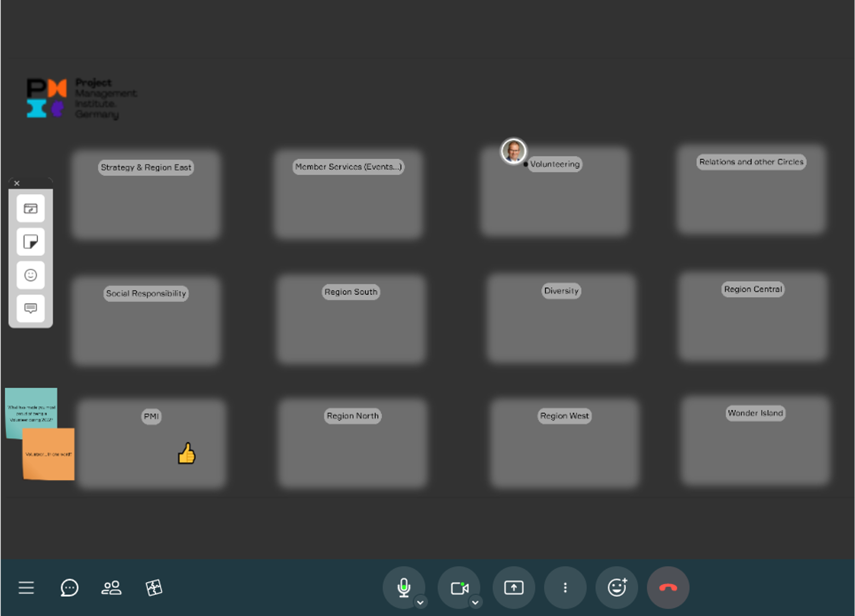Open the three-dot more options menu
855x616 pixels.
(565, 588)
